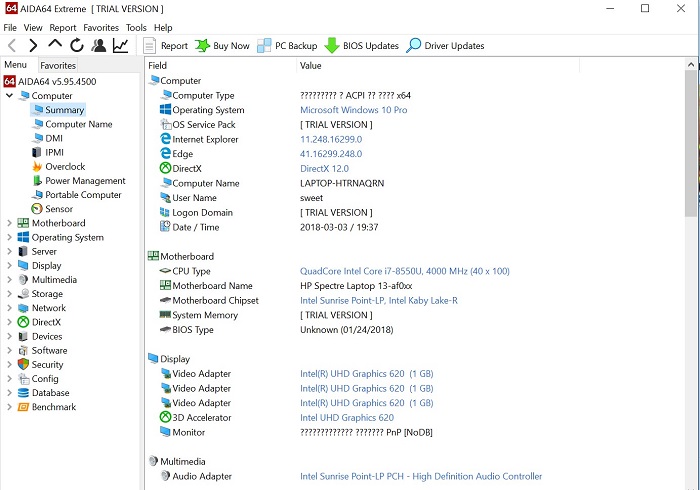Go up one level with the up arrow
The image size is (700, 490).
55,44
